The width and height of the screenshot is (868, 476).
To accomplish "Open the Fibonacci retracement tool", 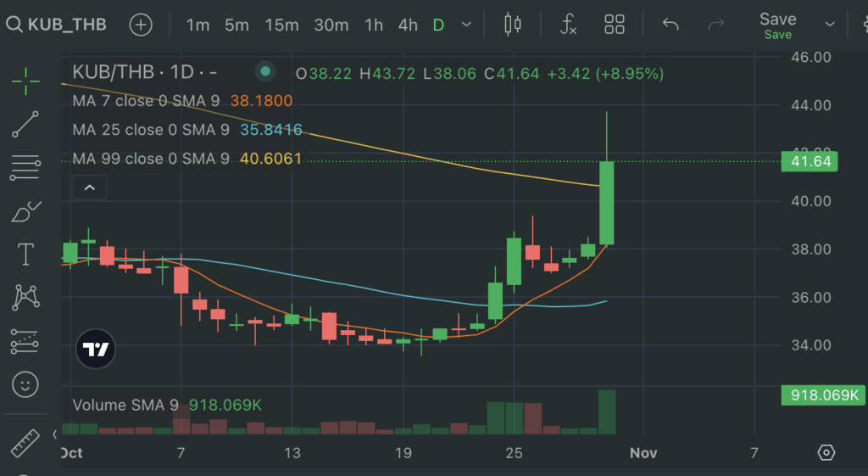I will pos(25,167).
